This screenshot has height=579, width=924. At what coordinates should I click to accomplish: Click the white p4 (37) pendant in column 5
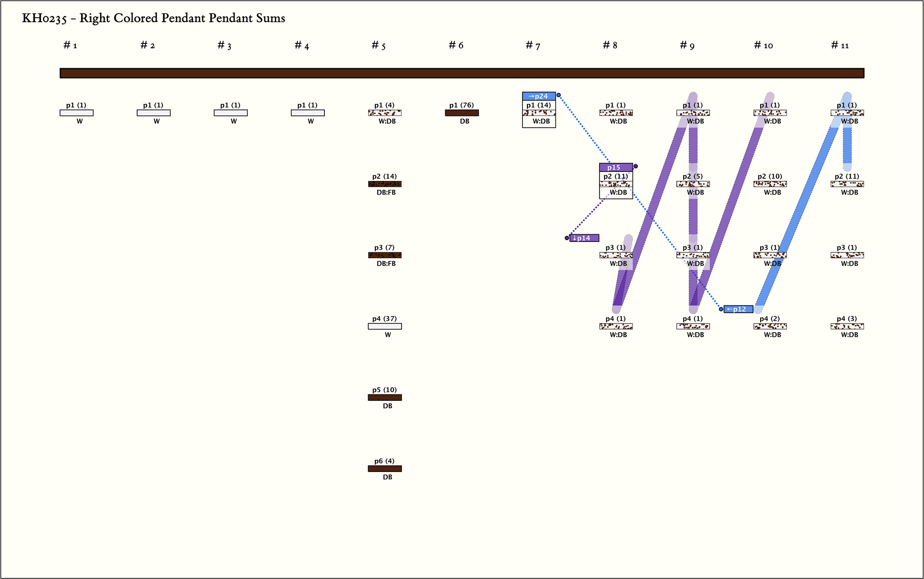[x=384, y=326]
